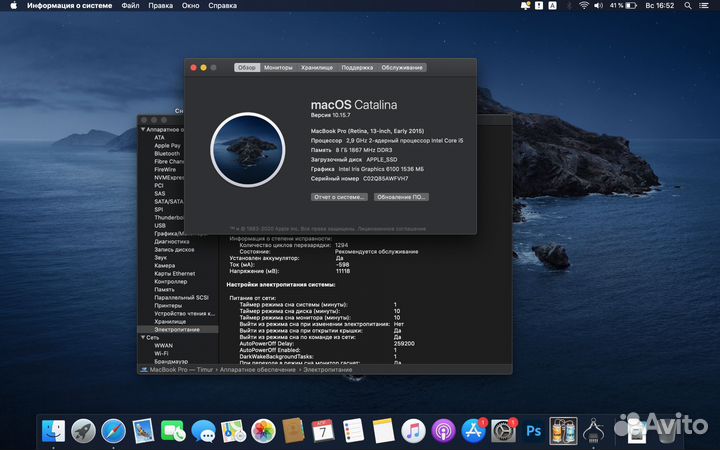720x450 pixels.
Task: Select Камера in sidebar
Action: tap(164, 265)
